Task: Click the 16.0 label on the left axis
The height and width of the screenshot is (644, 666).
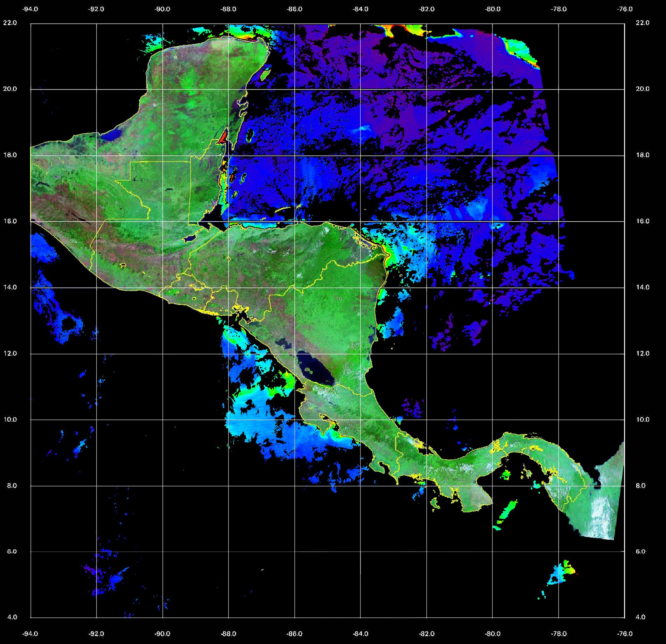Action: [x=10, y=221]
